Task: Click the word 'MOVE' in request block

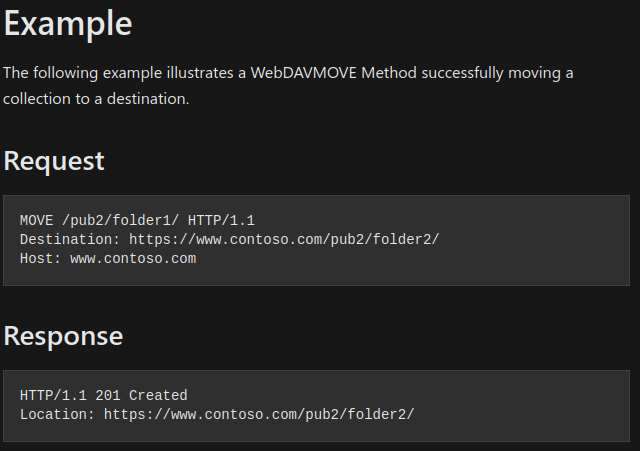Action: point(36,221)
